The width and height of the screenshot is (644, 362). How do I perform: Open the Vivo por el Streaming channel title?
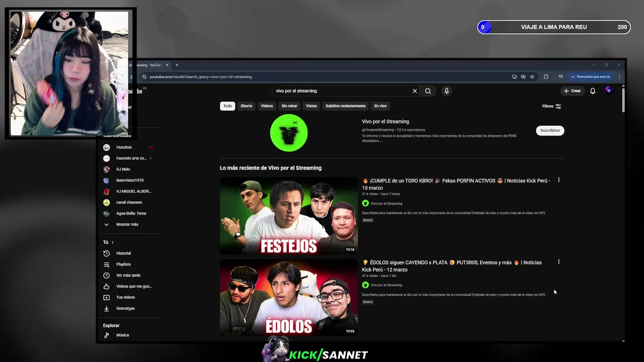click(x=385, y=122)
